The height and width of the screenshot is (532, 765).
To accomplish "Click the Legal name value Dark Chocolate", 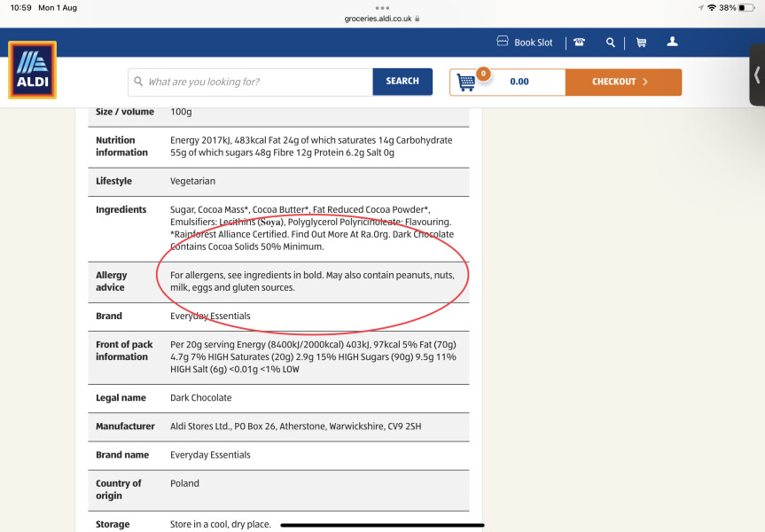I will coord(201,398).
